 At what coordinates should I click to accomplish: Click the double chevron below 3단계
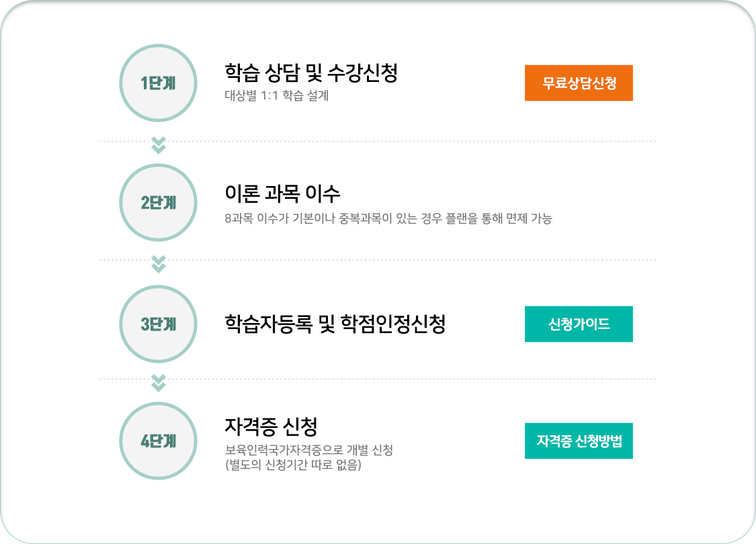coord(158,383)
